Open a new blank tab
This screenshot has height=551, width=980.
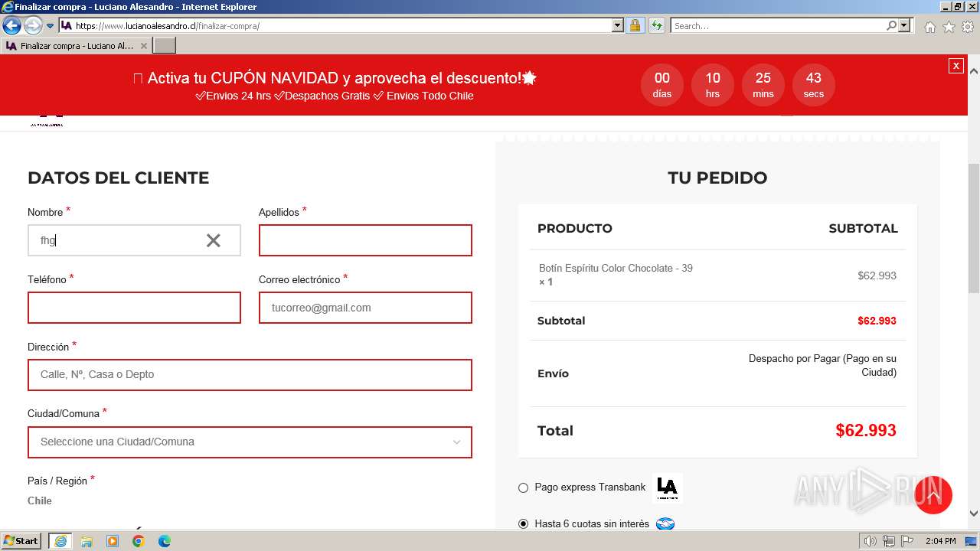pos(165,46)
